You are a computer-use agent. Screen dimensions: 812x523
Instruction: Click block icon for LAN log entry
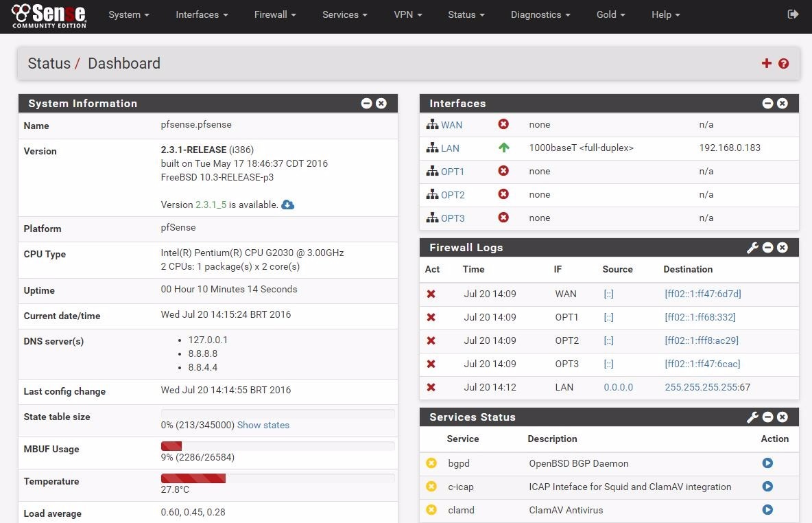click(x=431, y=387)
